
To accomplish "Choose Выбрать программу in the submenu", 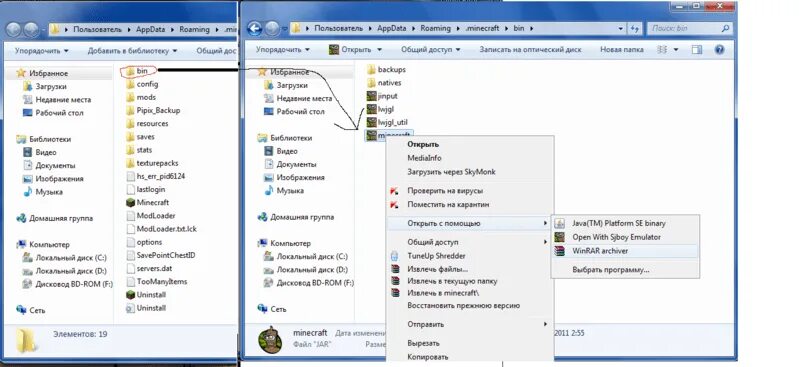I will pos(610,270).
